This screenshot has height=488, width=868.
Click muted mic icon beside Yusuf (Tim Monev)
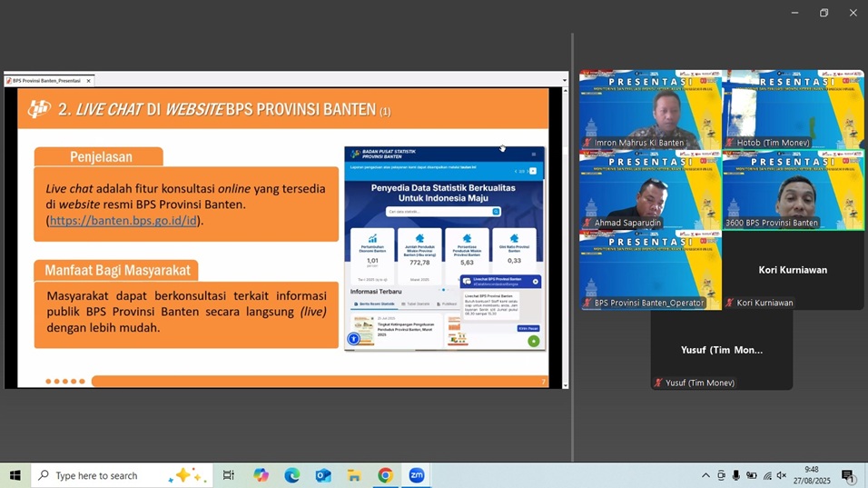pyautogui.click(x=658, y=383)
